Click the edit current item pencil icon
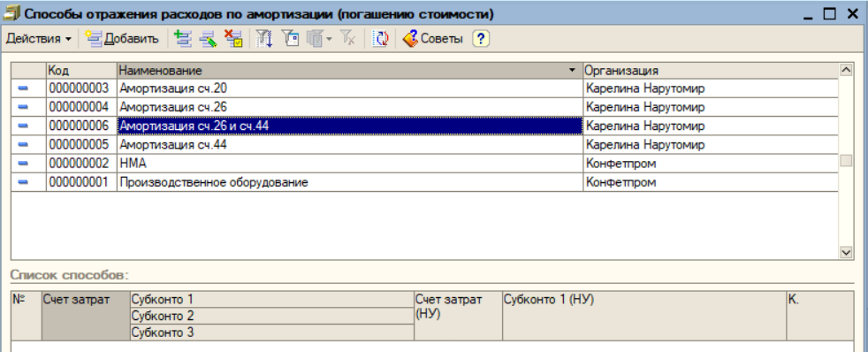868x352 pixels. (x=208, y=39)
